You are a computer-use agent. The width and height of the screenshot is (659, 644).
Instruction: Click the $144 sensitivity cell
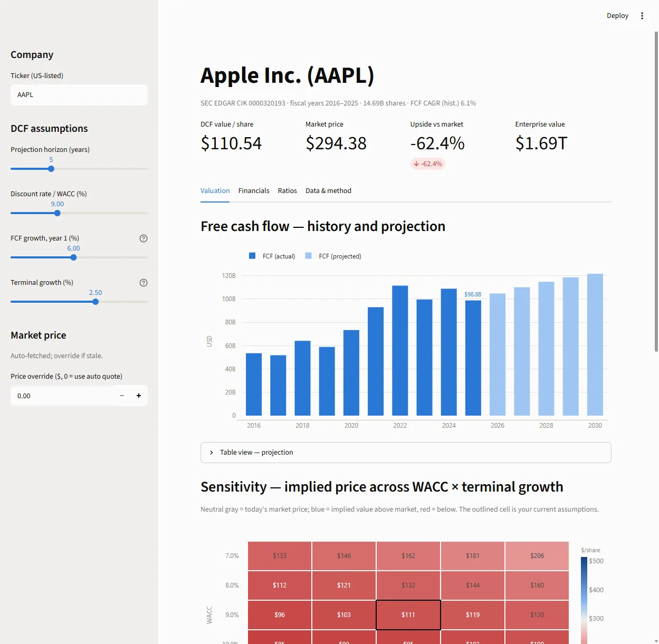coord(473,585)
